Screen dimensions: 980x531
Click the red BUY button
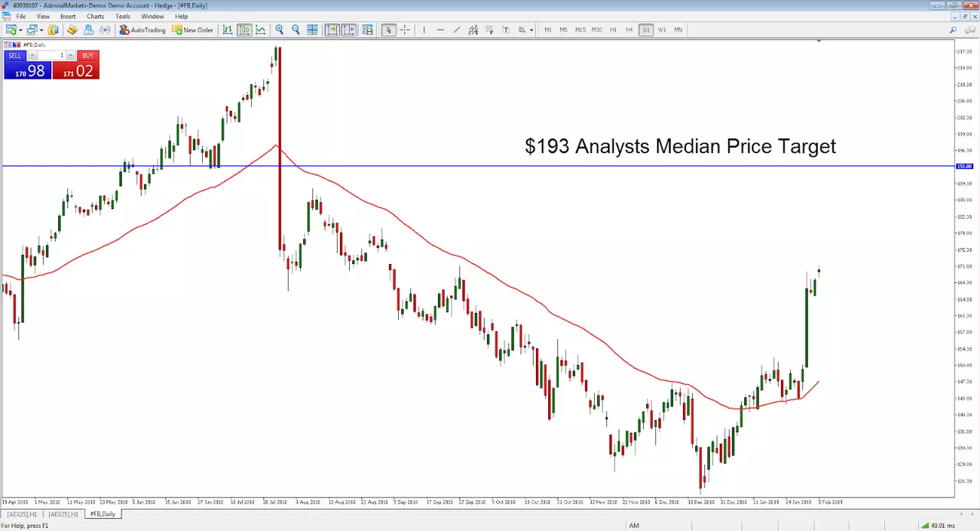[x=76, y=65]
